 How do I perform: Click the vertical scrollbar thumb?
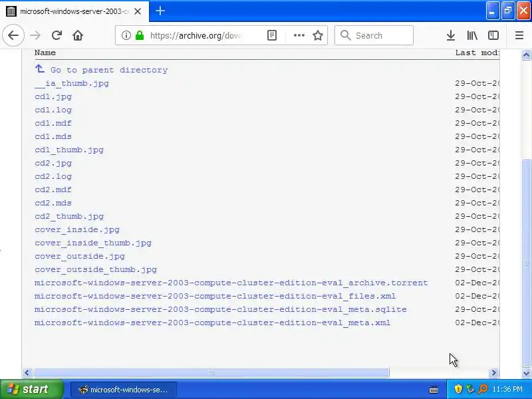tap(526, 263)
